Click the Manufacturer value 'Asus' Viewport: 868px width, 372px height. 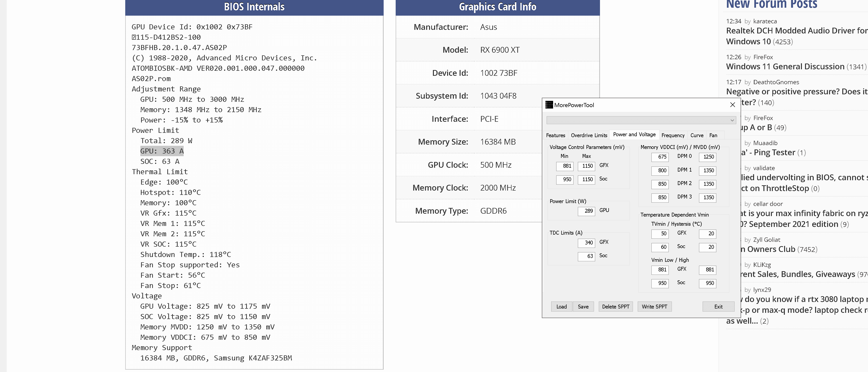tap(488, 27)
